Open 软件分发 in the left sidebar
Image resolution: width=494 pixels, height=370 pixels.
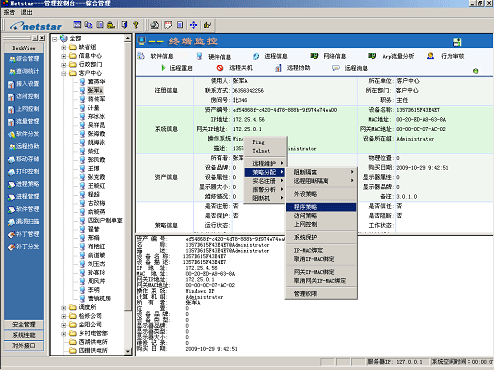[x=24, y=134]
